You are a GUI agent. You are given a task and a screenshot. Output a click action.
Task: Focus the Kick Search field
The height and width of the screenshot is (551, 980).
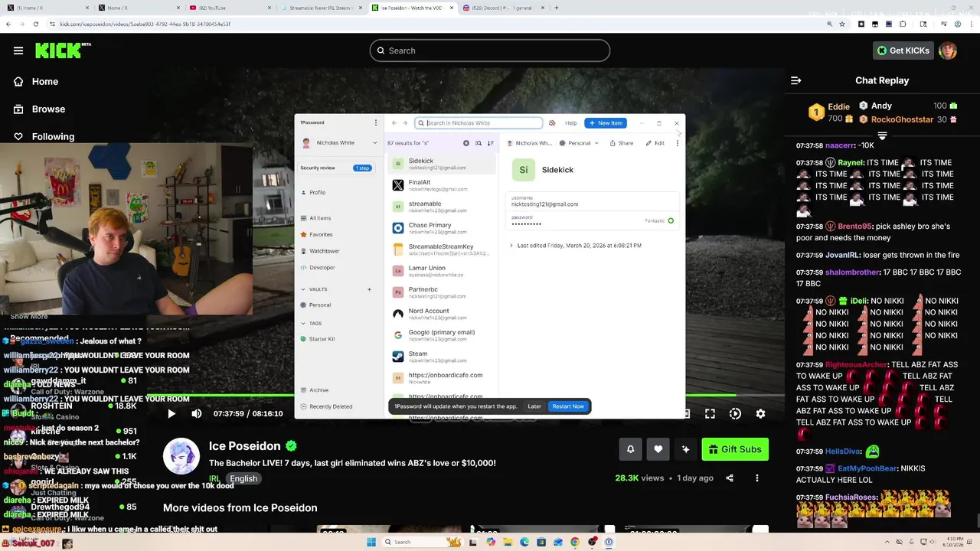click(x=490, y=51)
